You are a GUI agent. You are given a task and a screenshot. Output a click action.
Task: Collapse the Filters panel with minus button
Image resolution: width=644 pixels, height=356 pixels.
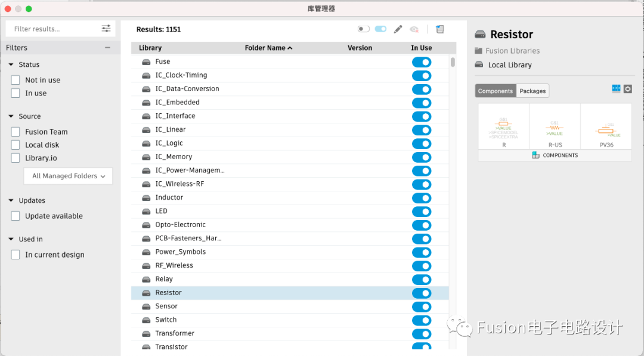coord(107,48)
